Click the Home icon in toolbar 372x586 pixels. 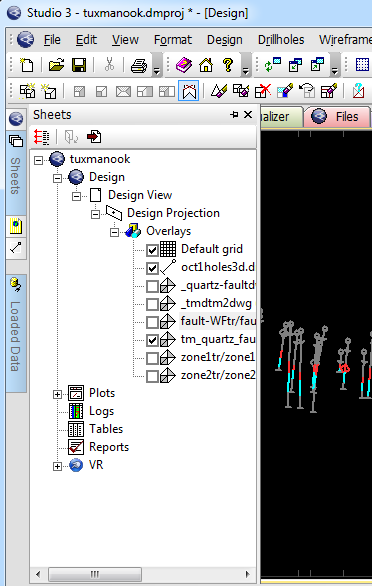206,65
